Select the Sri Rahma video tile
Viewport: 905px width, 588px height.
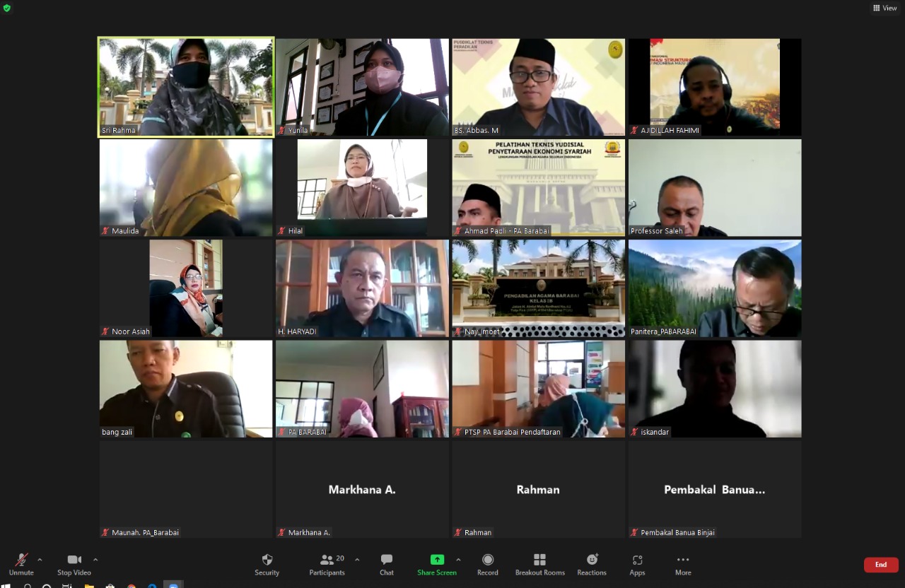coord(186,86)
